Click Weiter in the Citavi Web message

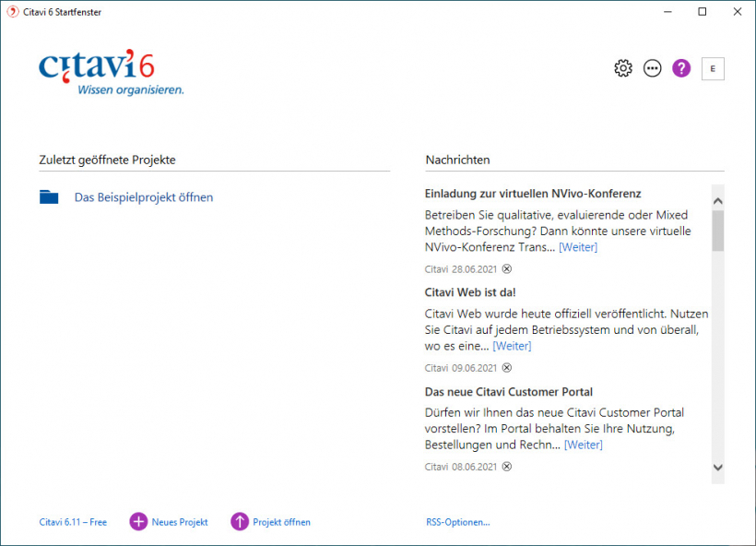[x=512, y=345]
